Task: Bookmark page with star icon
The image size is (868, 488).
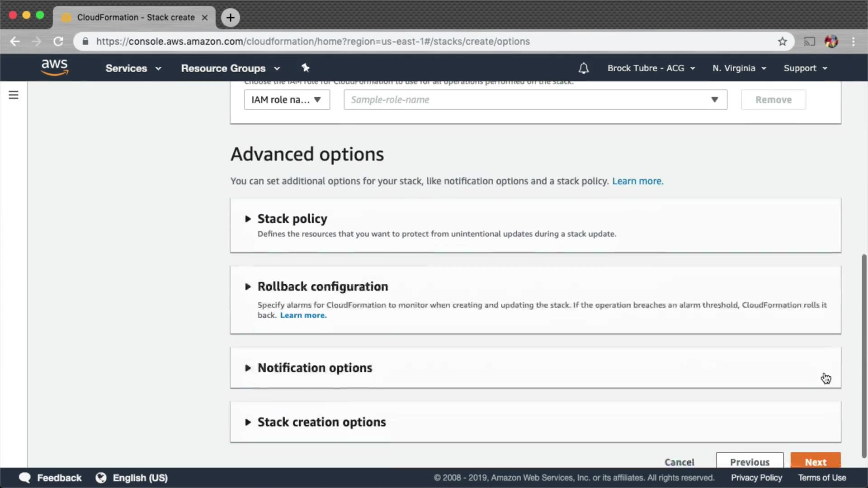Action: 783,42
